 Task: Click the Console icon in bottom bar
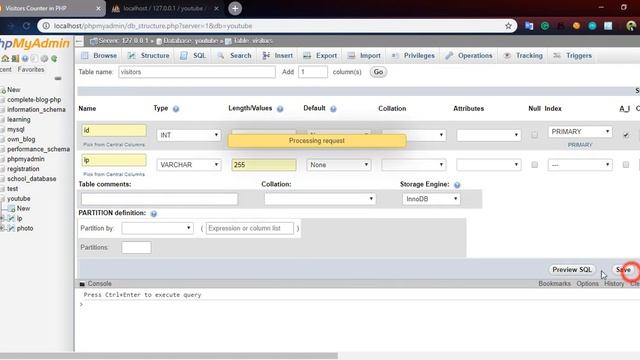[x=82, y=284]
